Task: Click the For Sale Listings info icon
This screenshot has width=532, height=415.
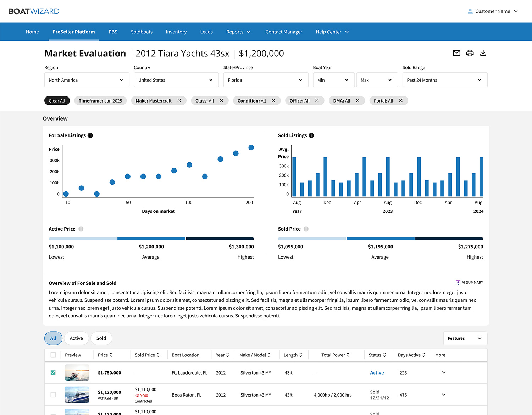Action: 90,135
